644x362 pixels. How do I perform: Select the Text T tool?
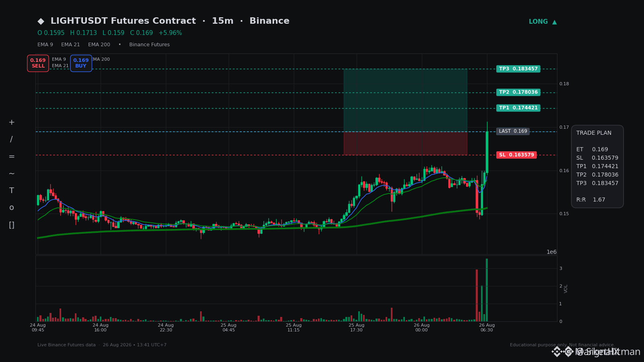[12, 191]
